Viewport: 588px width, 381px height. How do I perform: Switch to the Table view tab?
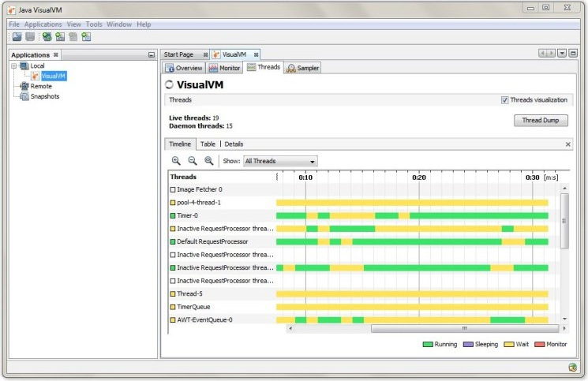208,144
